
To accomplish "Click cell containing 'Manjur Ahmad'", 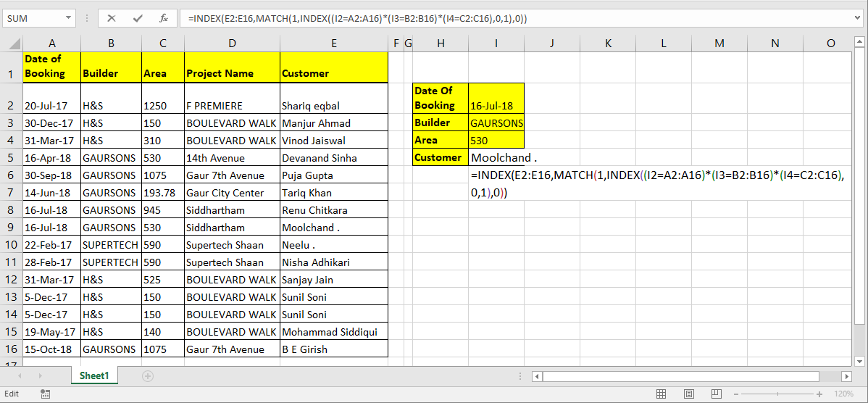I will click(x=334, y=123).
